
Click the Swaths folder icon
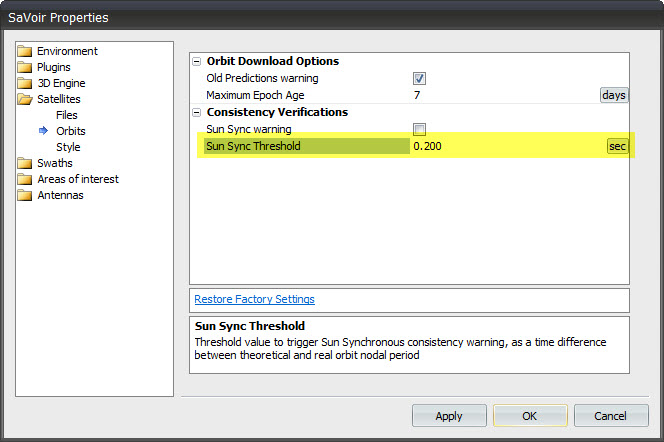tap(26, 164)
